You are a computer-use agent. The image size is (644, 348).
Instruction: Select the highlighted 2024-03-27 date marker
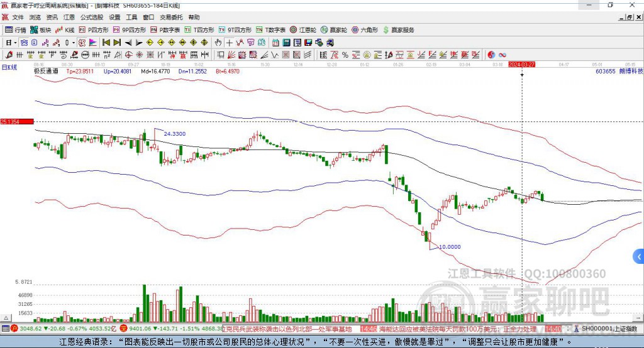[521, 65]
